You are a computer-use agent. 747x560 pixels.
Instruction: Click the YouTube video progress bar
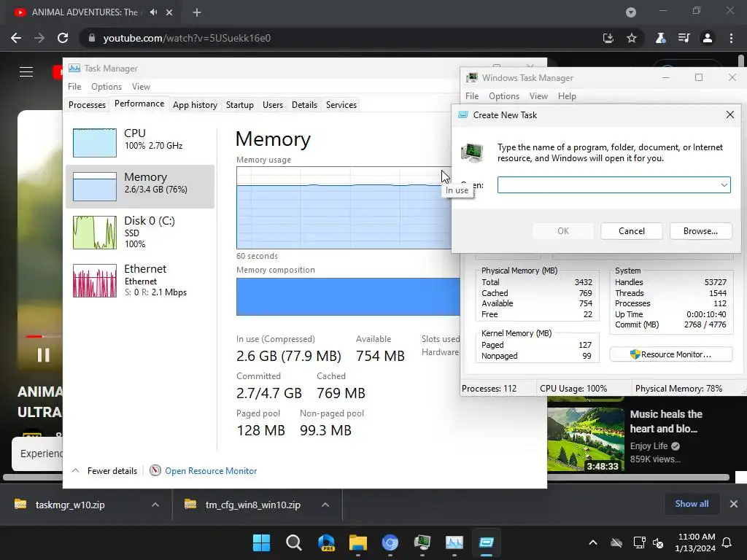pos(44,337)
